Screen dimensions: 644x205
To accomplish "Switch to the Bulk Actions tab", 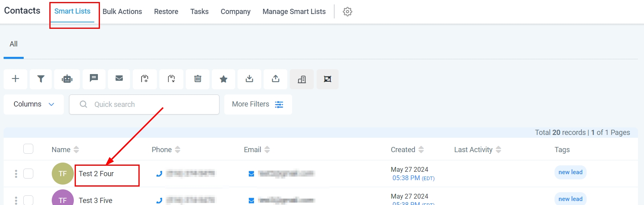I will click(122, 12).
